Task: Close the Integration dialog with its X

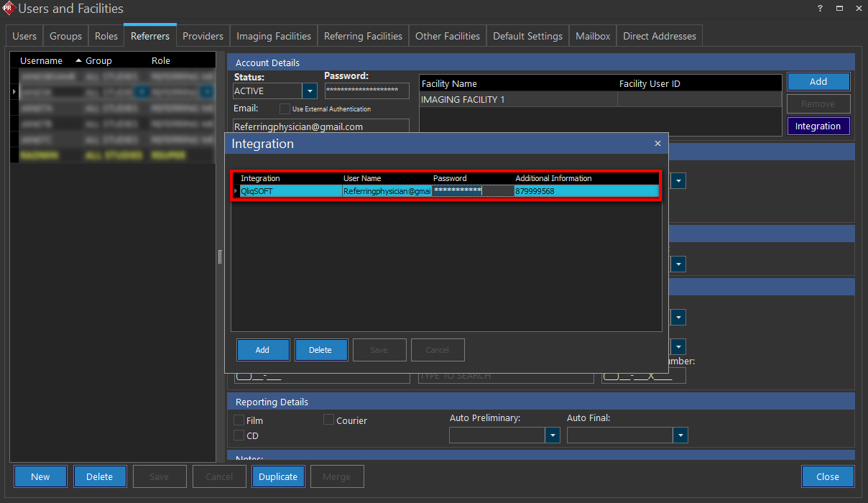Action: pyautogui.click(x=657, y=144)
